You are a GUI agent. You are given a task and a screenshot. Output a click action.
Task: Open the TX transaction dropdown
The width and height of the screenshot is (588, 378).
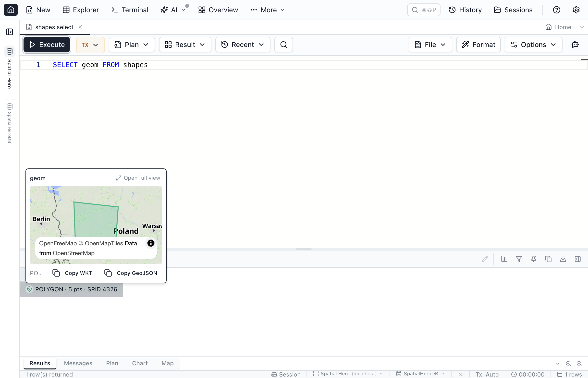pyautogui.click(x=90, y=45)
